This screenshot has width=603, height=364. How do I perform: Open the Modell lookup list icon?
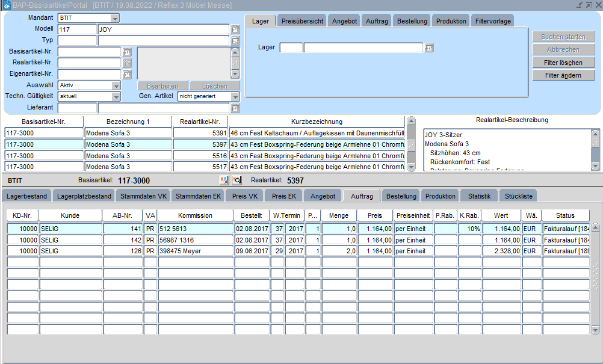click(x=235, y=29)
